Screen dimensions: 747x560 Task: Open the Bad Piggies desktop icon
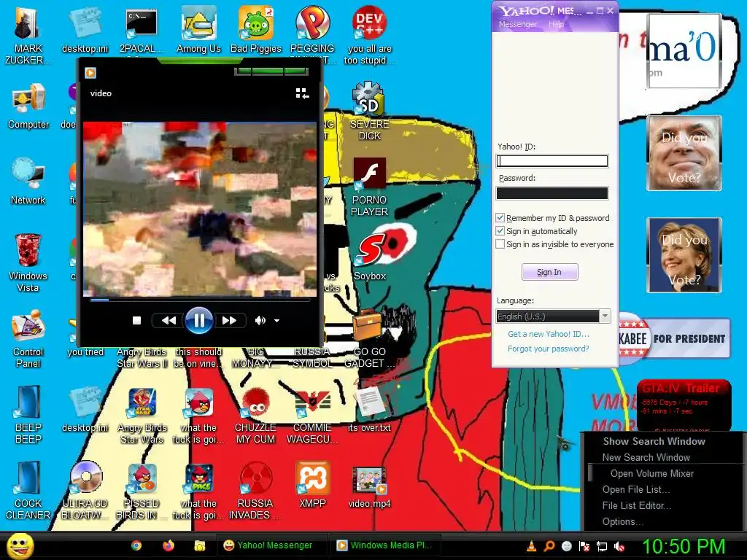point(256,29)
